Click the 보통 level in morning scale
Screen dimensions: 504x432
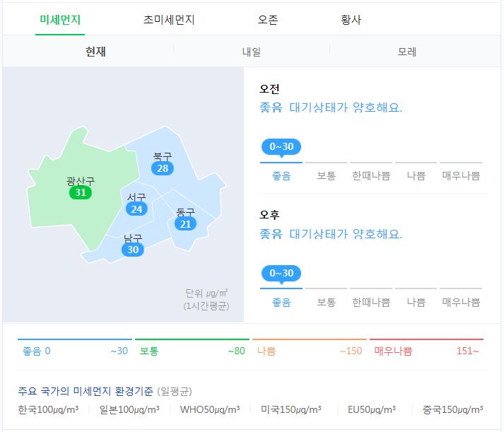327,176
